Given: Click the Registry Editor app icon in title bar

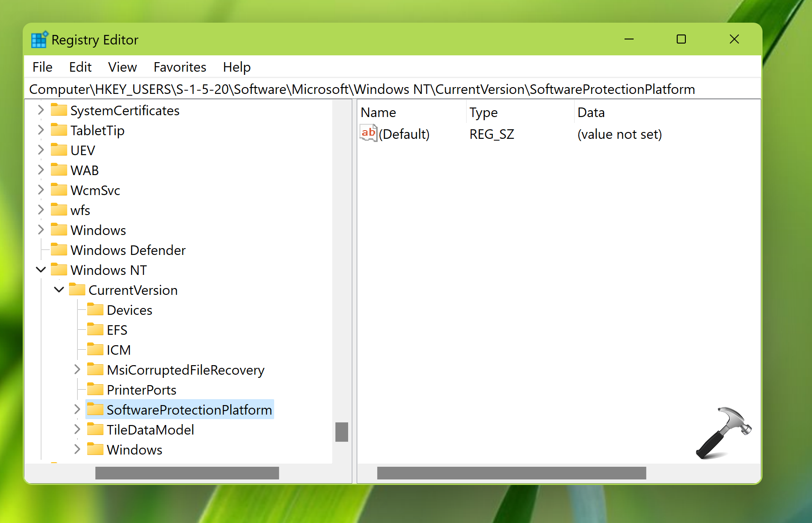Looking at the screenshot, I should pyautogui.click(x=39, y=39).
